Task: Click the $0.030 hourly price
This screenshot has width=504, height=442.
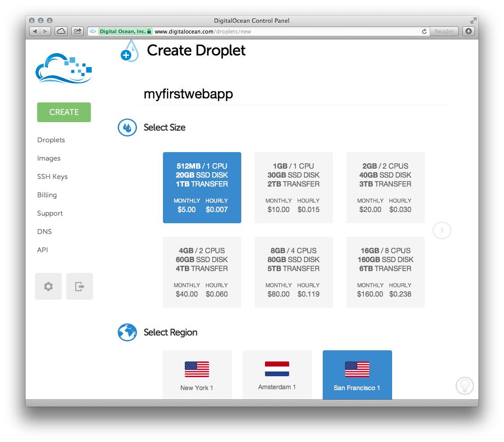Action: (400, 210)
